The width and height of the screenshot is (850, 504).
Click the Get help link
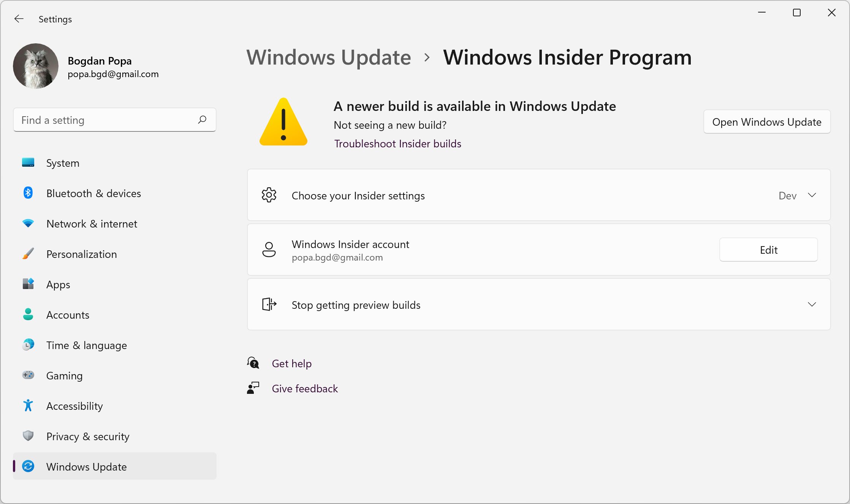click(292, 363)
